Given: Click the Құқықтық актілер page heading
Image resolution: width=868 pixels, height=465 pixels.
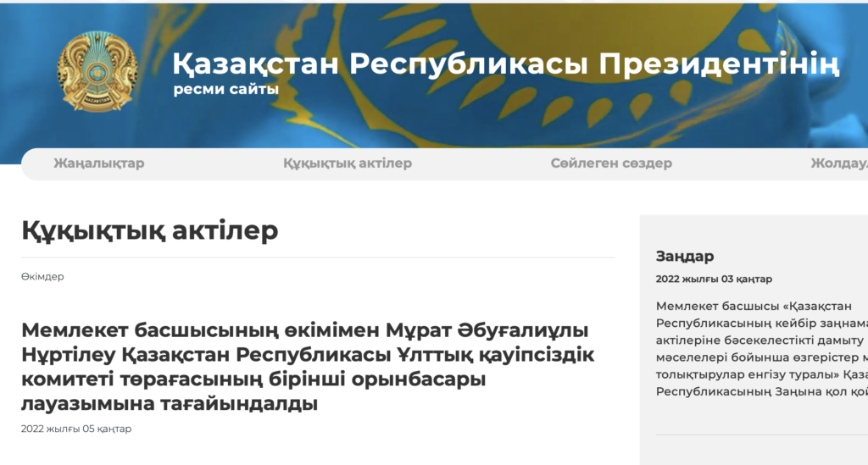Looking at the screenshot, I should 150,230.
